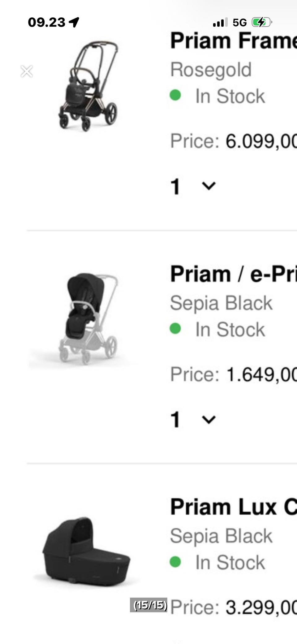Click the green stock dot under Rosegold
The width and height of the screenshot is (297, 644).
pyautogui.click(x=175, y=95)
